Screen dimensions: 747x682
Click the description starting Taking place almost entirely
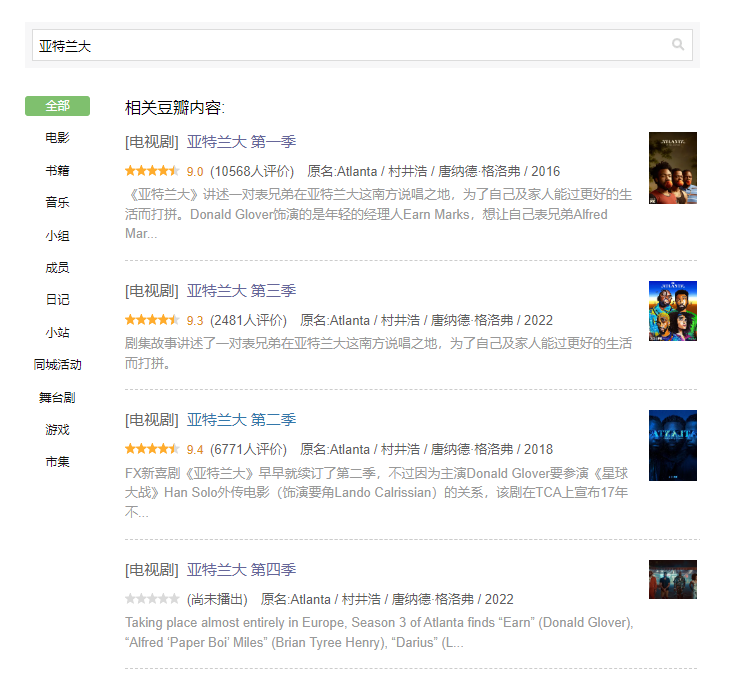[379, 632]
